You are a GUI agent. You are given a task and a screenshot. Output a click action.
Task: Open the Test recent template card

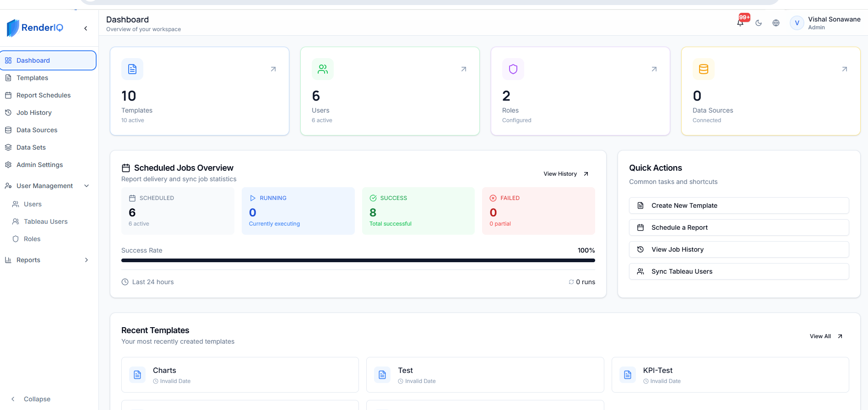pyautogui.click(x=485, y=375)
